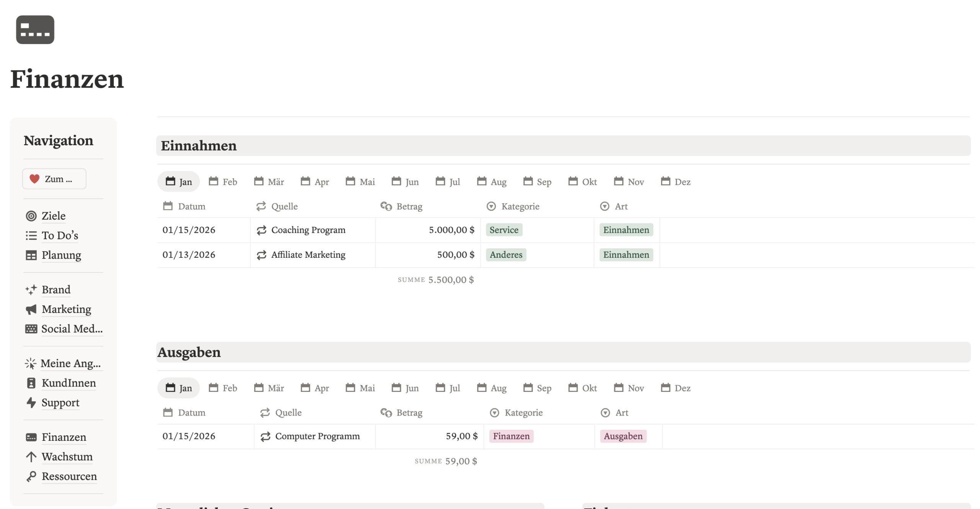
Task: Open the Art column header in Ausgaben
Action: 614,413
